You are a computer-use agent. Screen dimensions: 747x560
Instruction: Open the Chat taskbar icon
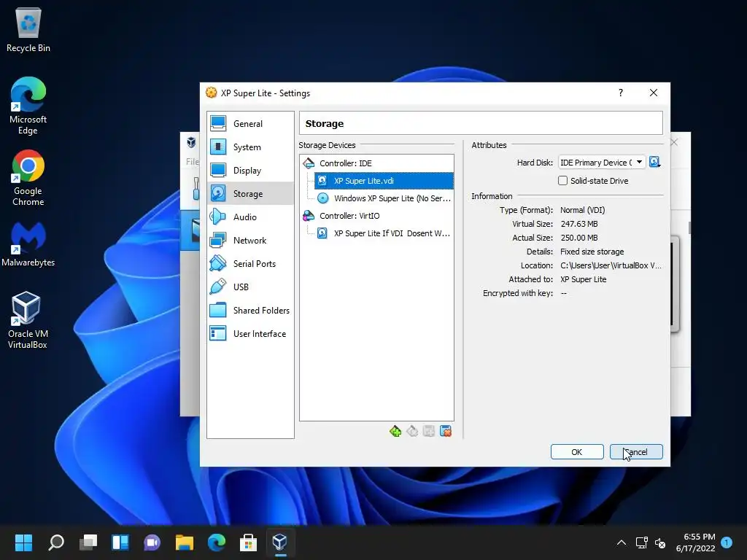tap(152, 542)
